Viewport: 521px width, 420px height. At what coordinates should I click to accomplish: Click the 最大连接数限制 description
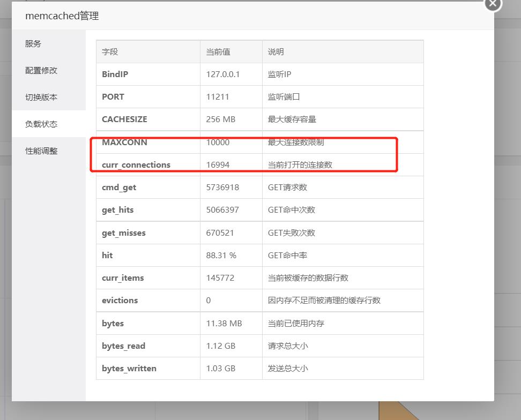pyautogui.click(x=296, y=142)
